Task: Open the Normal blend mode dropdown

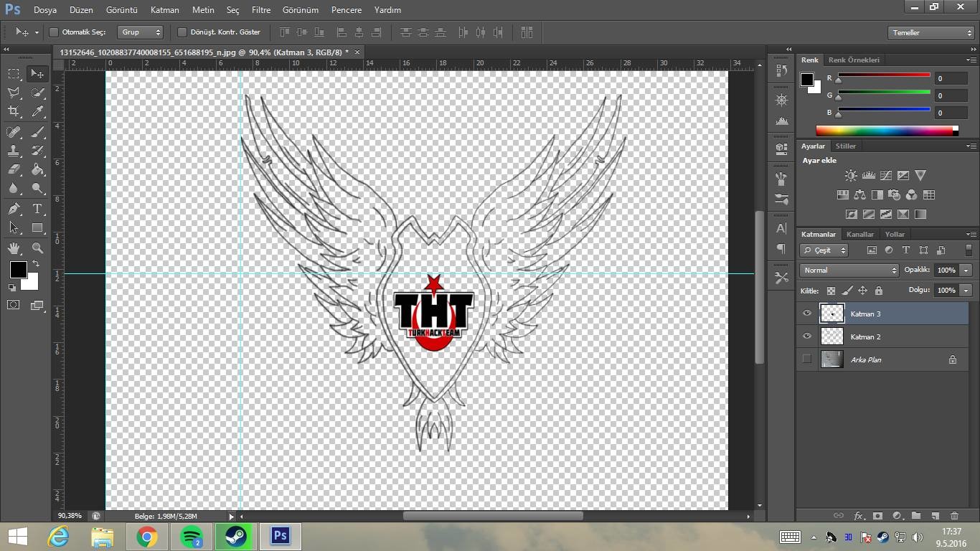Action: 849,270
